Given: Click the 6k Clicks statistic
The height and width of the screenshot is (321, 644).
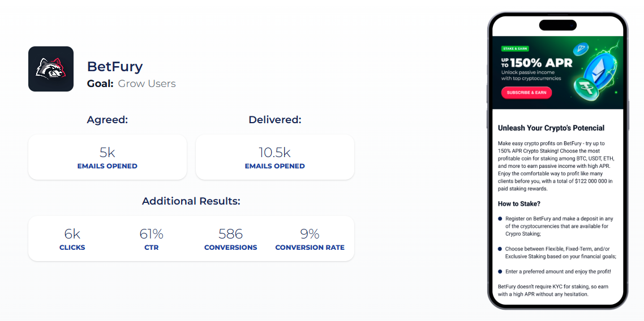Looking at the screenshot, I should click(72, 238).
